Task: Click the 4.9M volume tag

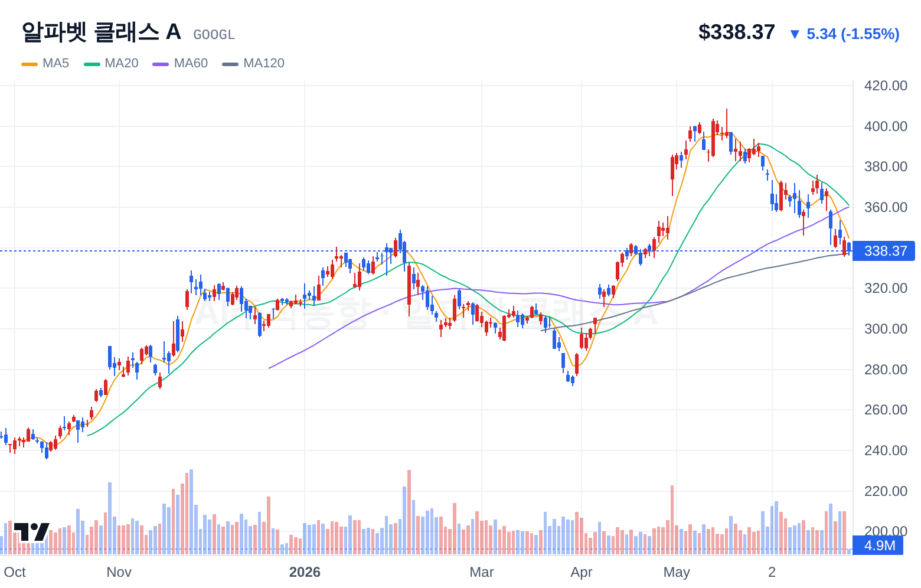Action: (x=879, y=545)
